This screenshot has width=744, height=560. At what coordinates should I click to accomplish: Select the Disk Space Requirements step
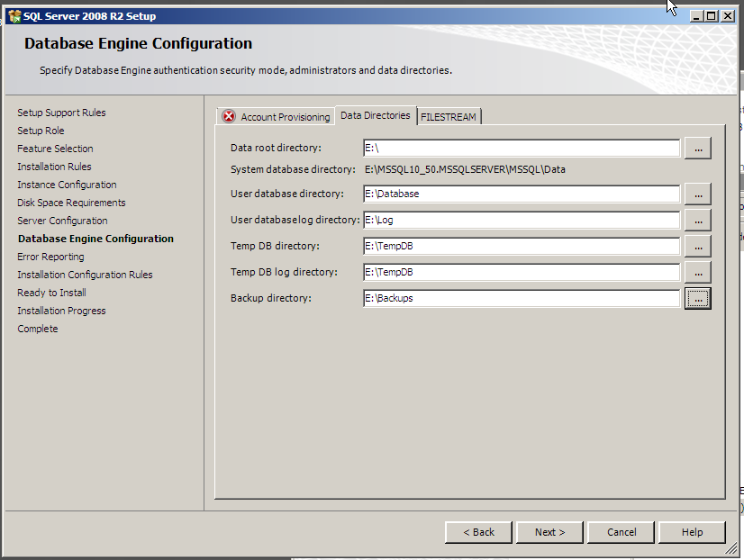point(71,203)
